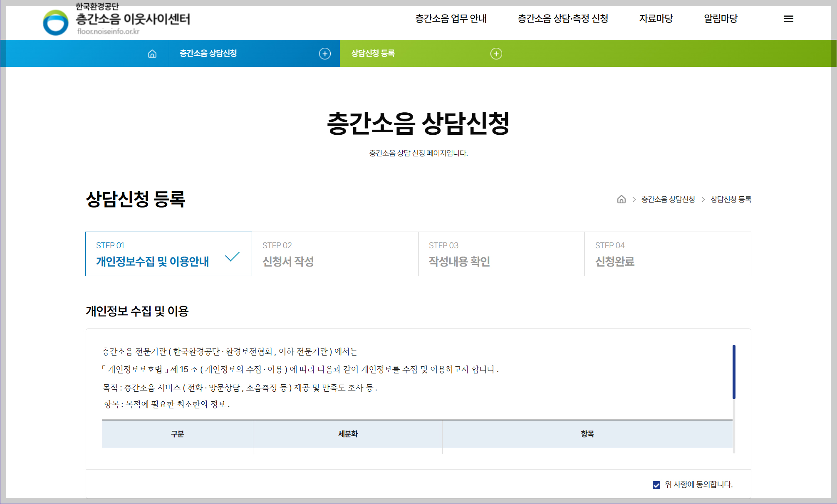
Task: Click the 층간소음 상담신청 label in blue bar
Action: coord(208,54)
